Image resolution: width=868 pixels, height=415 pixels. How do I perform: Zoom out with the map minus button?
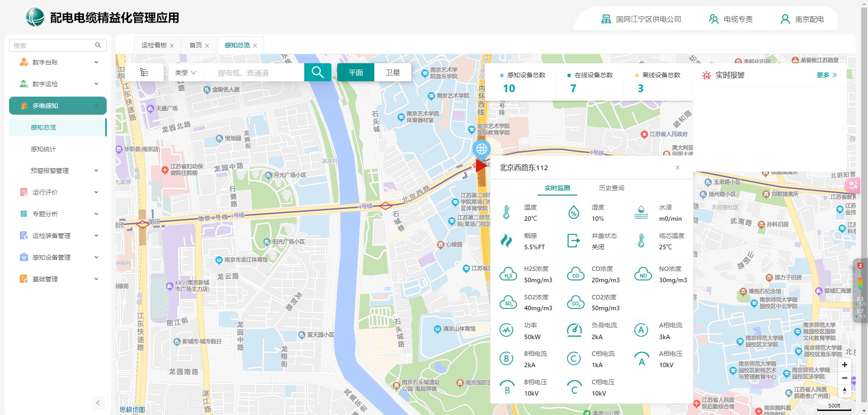click(x=844, y=378)
